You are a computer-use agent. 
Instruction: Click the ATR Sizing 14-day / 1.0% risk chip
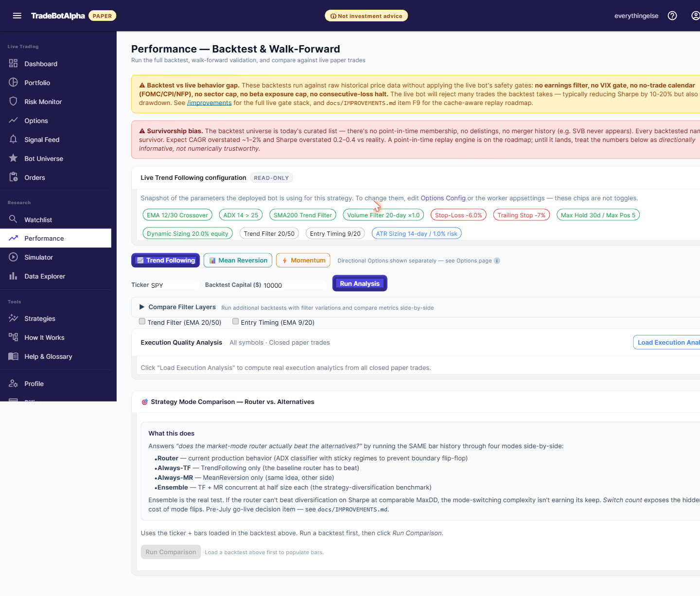[x=417, y=233]
